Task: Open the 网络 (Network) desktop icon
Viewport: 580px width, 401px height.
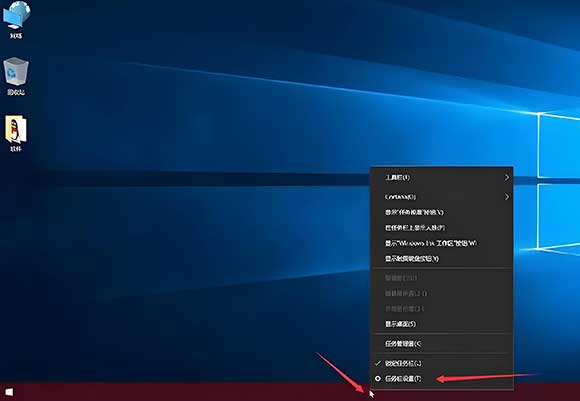Action: [16, 20]
